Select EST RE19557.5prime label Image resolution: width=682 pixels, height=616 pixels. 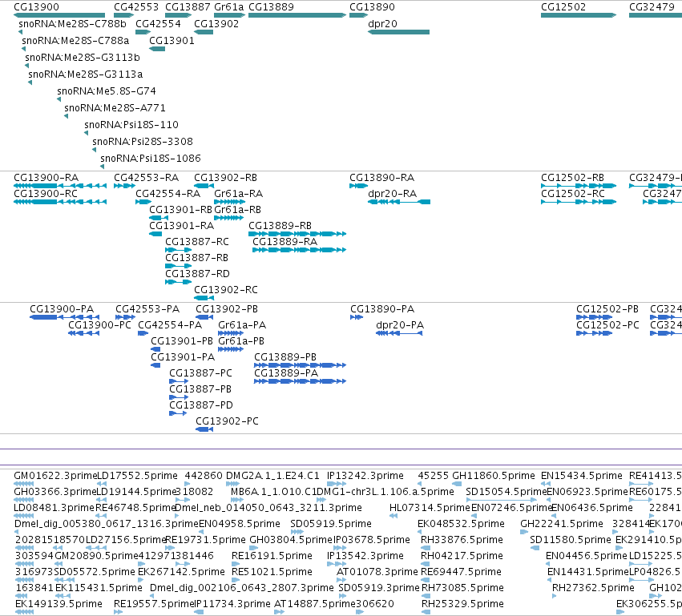(154, 604)
